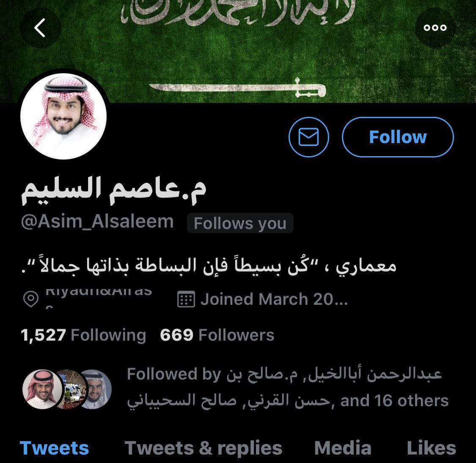Tap the @Asim_Alsaleem handle
476x463 pixels.
[x=97, y=222]
